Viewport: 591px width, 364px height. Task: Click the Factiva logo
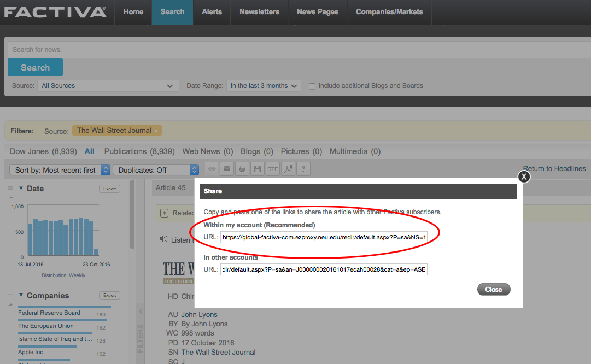coord(55,12)
